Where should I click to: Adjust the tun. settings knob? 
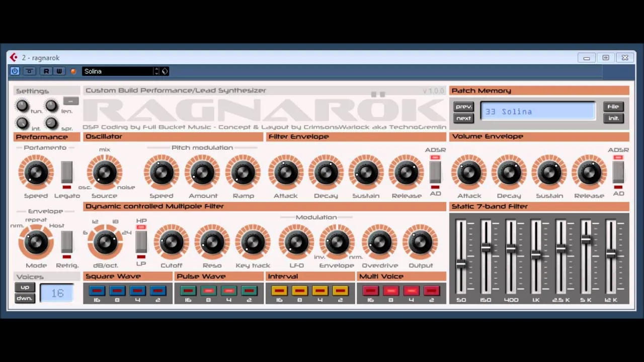point(22,105)
